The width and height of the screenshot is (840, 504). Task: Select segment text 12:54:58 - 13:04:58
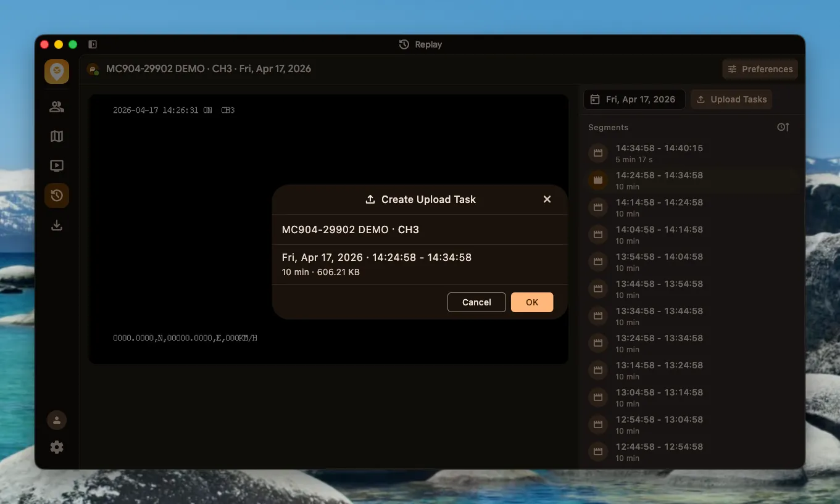point(659,419)
